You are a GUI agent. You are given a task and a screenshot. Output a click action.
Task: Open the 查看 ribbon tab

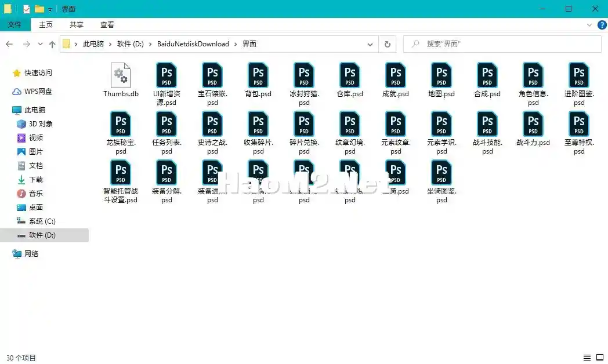click(x=107, y=25)
